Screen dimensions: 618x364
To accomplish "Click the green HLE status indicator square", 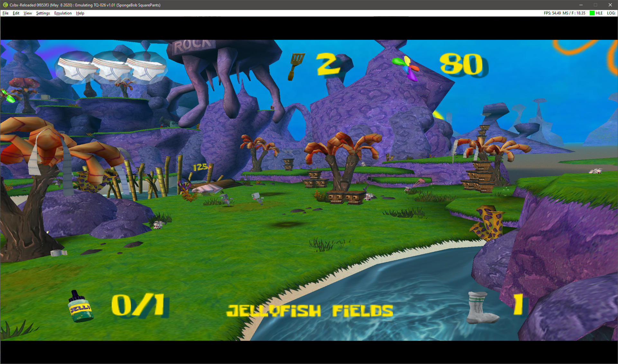I will 592,13.
